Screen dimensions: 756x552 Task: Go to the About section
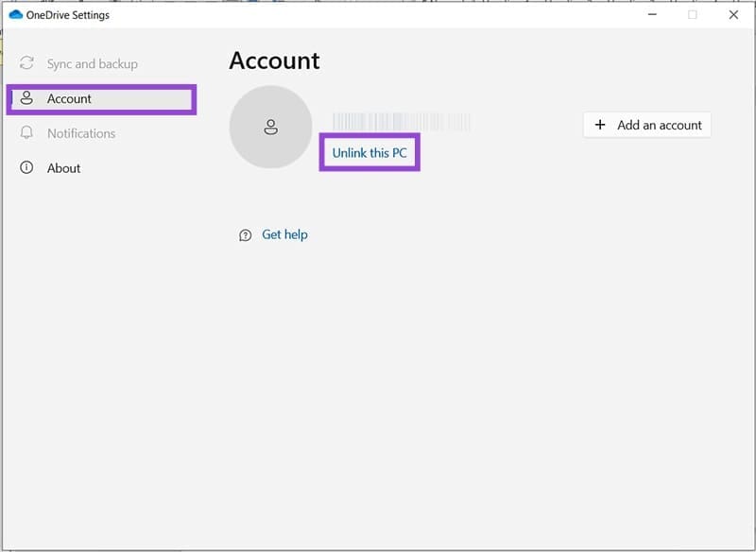coord(64,168)
